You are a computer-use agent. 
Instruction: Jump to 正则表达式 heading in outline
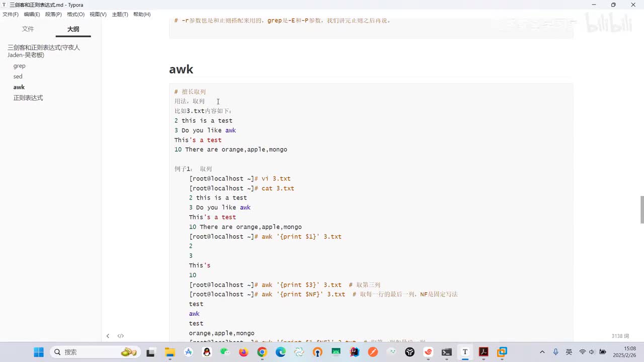coord(28,98)
